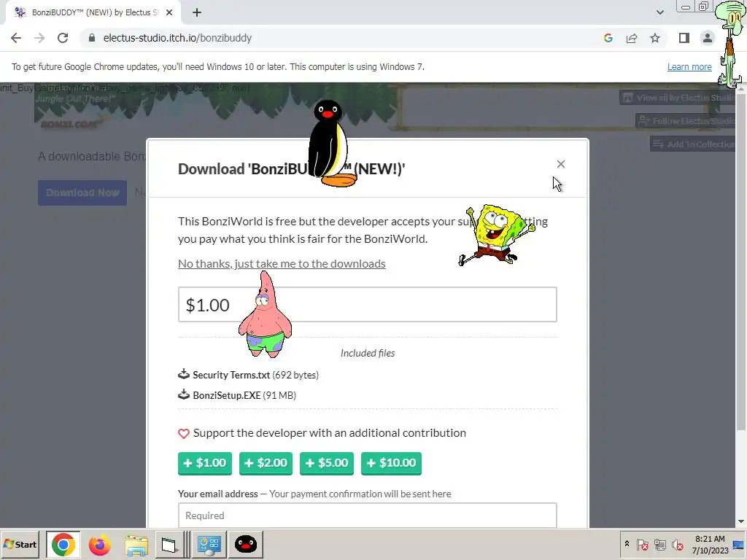Click the Show desktop icon at the tray end
The image size is (747, 560).
point(739,544)
